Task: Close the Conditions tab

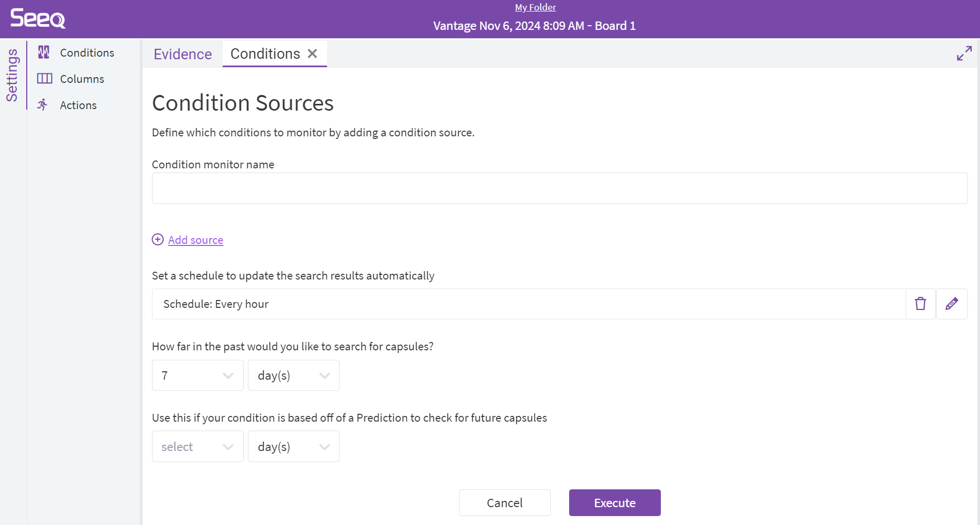Action: coord(312,53)
